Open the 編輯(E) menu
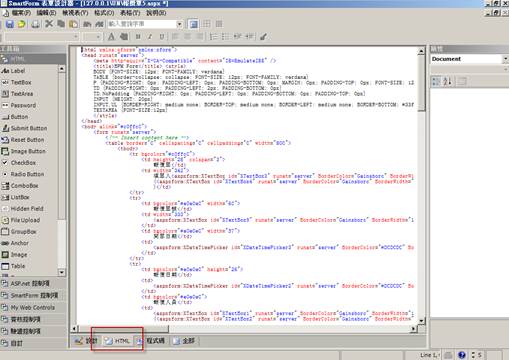The image size is (509, 360). click(46, 13)
